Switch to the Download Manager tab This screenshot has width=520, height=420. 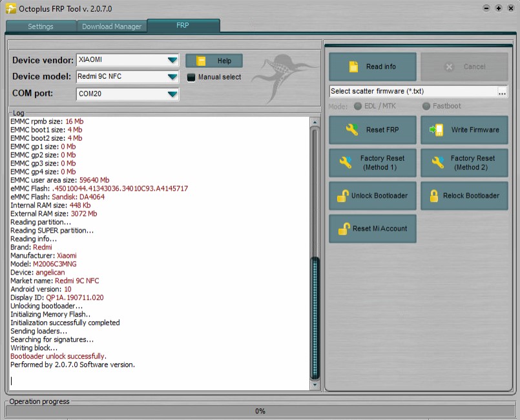[112, 26]
